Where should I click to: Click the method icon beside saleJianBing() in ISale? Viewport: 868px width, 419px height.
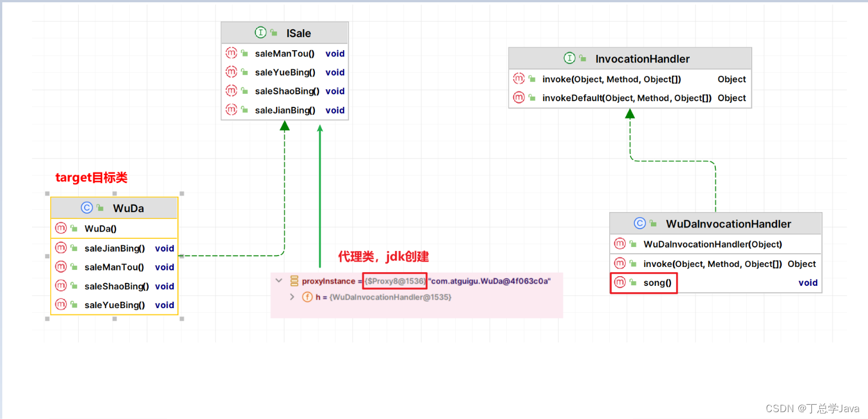click(231, 110)
